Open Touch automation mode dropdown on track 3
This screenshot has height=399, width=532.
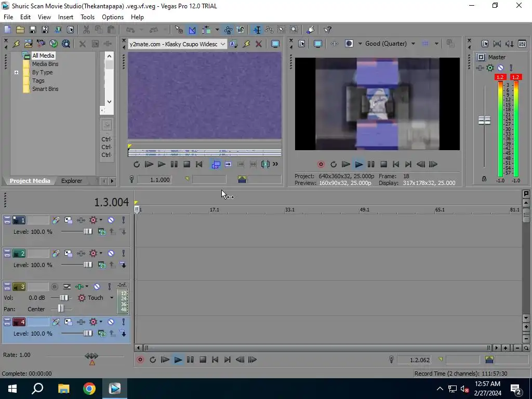pyautogui.click(x=112, y=298)
